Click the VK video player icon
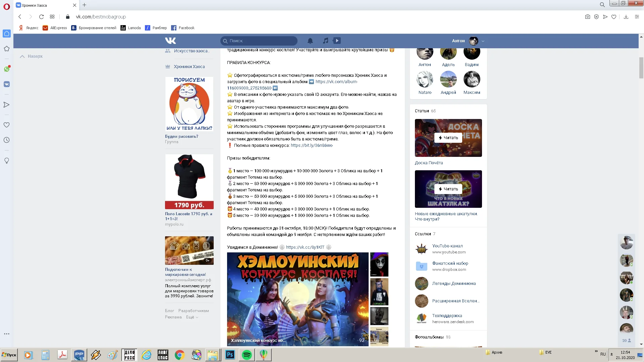The width and height of the screenshot is (644, 362). (337, 41)
